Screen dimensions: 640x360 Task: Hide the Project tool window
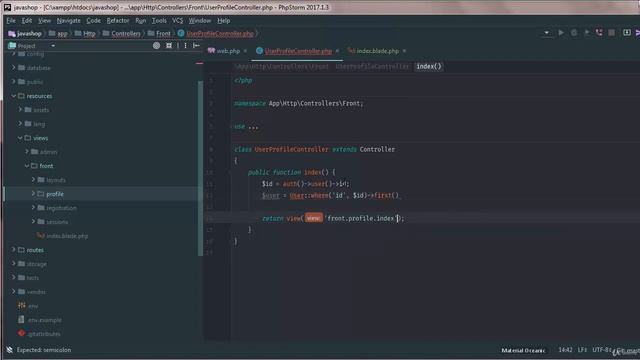click(x=196, y=46)
